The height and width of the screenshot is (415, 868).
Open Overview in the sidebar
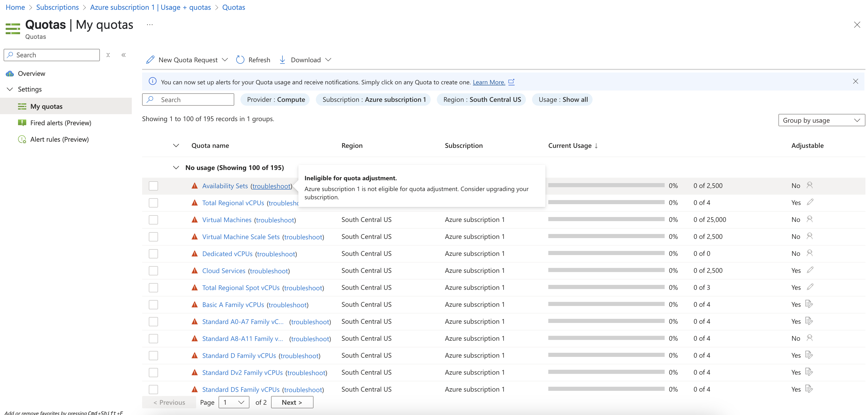click(31, 73)
